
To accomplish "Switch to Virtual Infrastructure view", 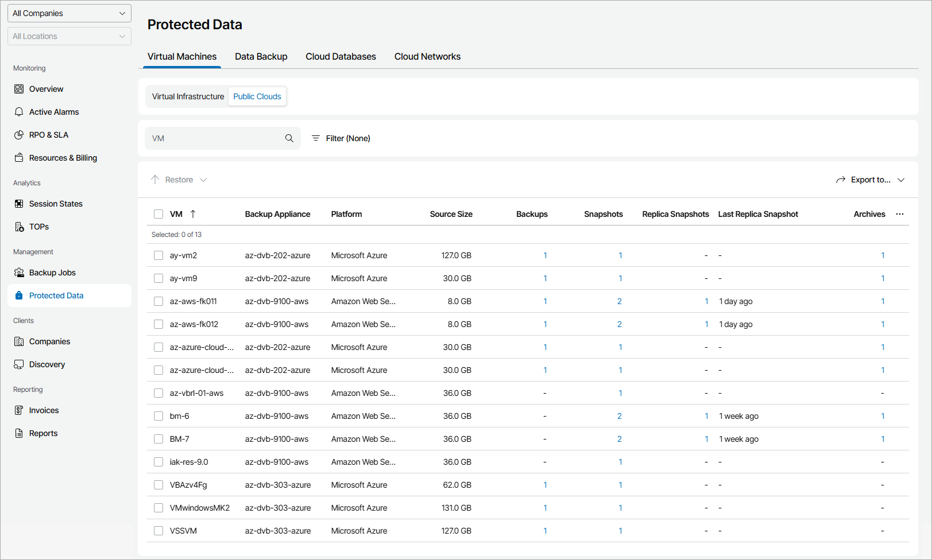I will click(187, 96).
